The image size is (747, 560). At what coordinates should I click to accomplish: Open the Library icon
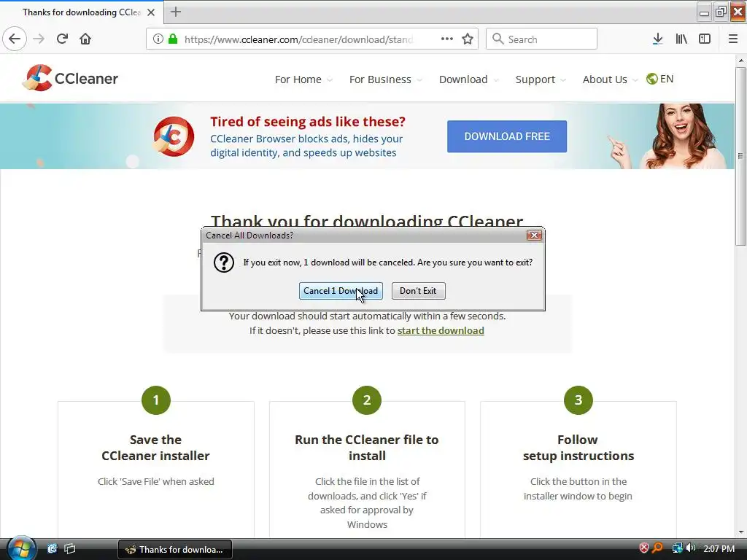681,39
